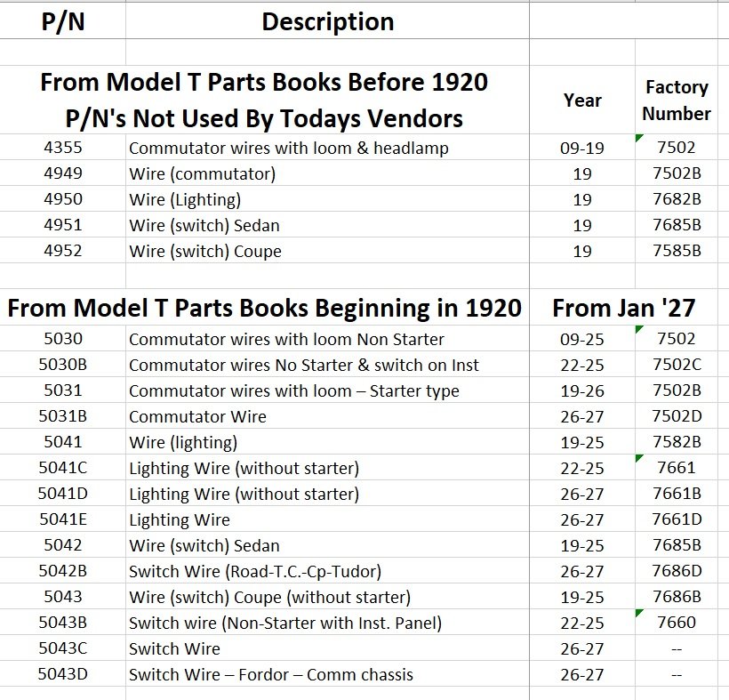Viewport: 729px width, 700px height.
Task: Click the 'Switch Wire (Road-T.C.-Cp-Tudor)' cell
Action: (256, 571)
